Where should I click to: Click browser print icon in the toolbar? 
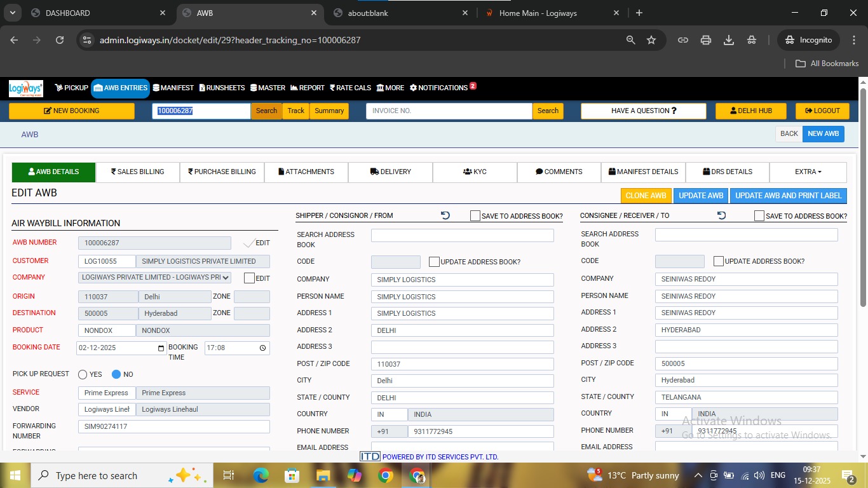(x=706, y=40)
